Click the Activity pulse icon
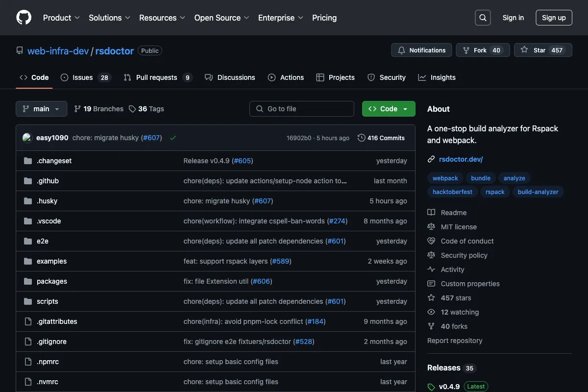This screenshot has height=392, width=588. pos(431,269)
